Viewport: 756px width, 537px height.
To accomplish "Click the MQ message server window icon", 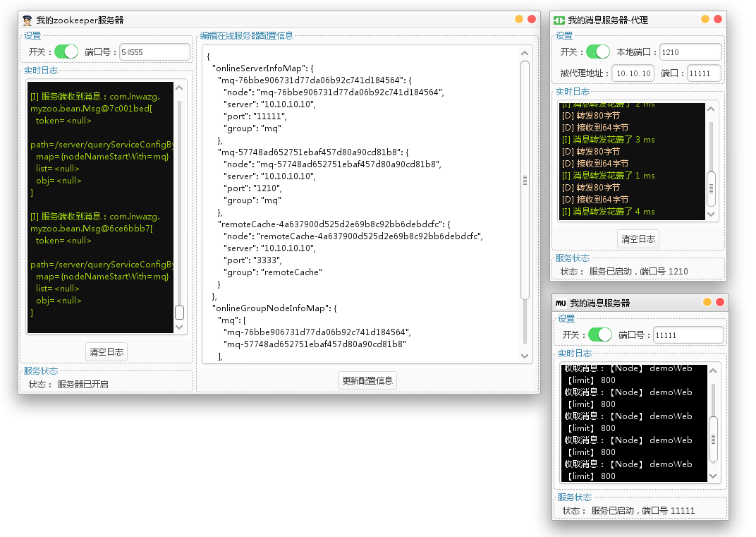I will click(x=561, y=303).
